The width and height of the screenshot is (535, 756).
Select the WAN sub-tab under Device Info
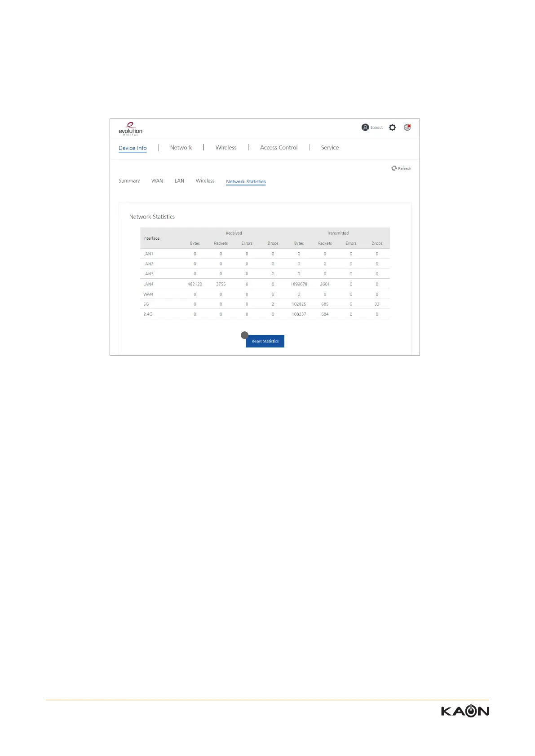[x=157, y=181]
